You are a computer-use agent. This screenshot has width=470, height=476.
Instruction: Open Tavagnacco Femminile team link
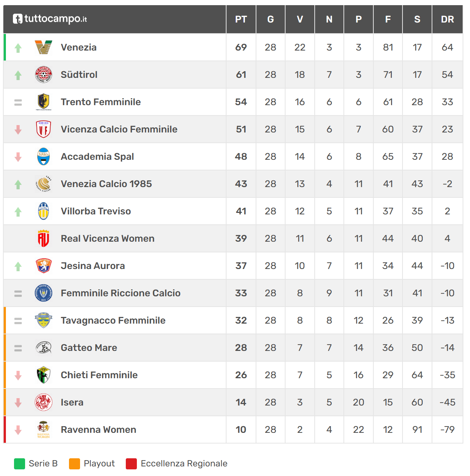tap(113, 320)
